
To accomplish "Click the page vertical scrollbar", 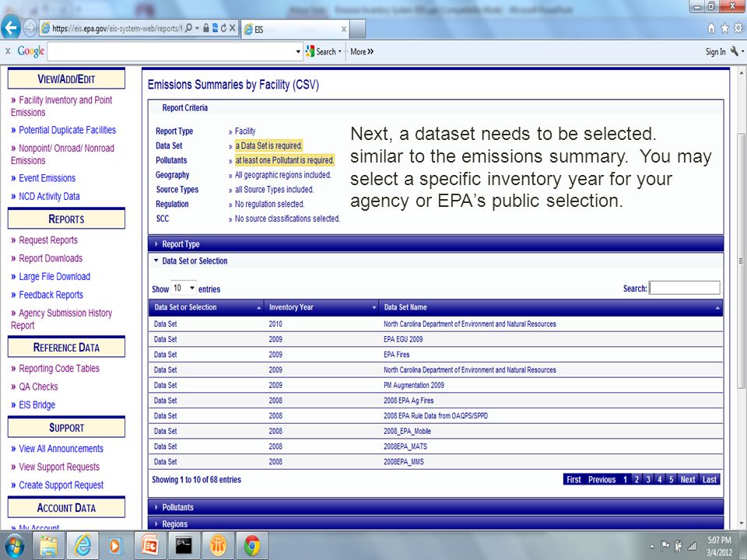I will (741, 261).
